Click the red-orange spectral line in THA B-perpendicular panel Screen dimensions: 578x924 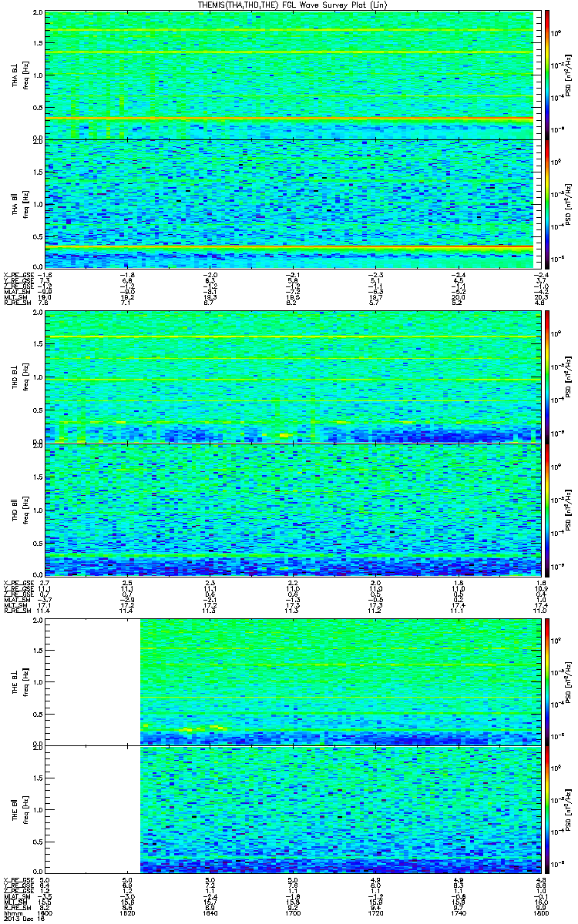[x=289, y=119]
